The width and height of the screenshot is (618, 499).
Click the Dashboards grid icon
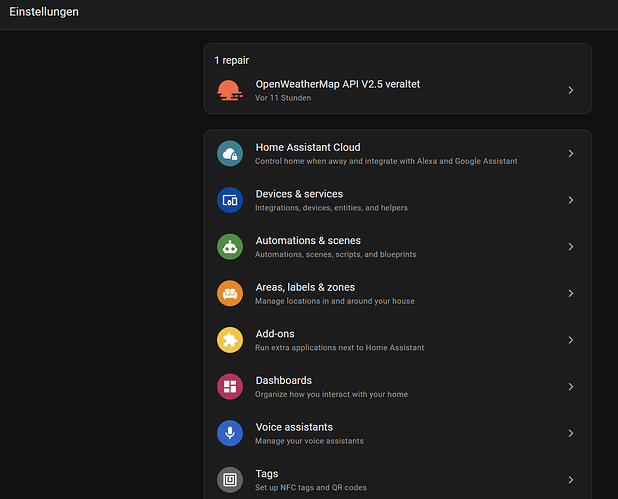230,386
